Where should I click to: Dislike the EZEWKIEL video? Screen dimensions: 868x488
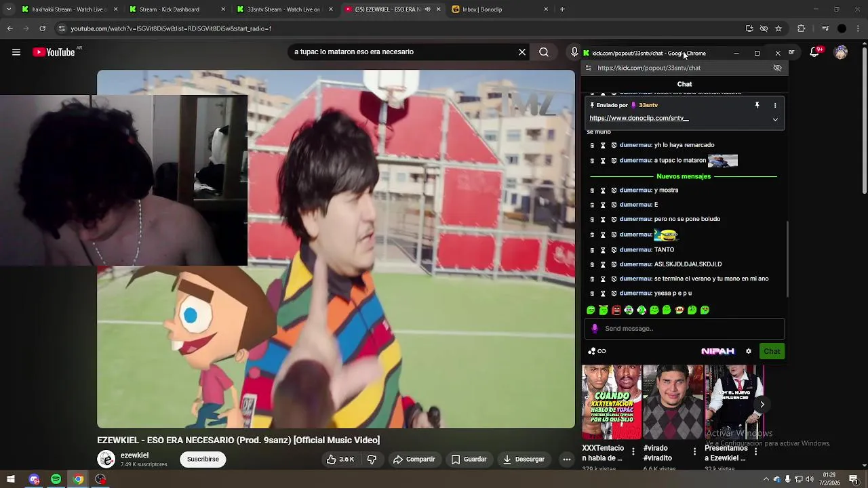click(x=372, y=460)
